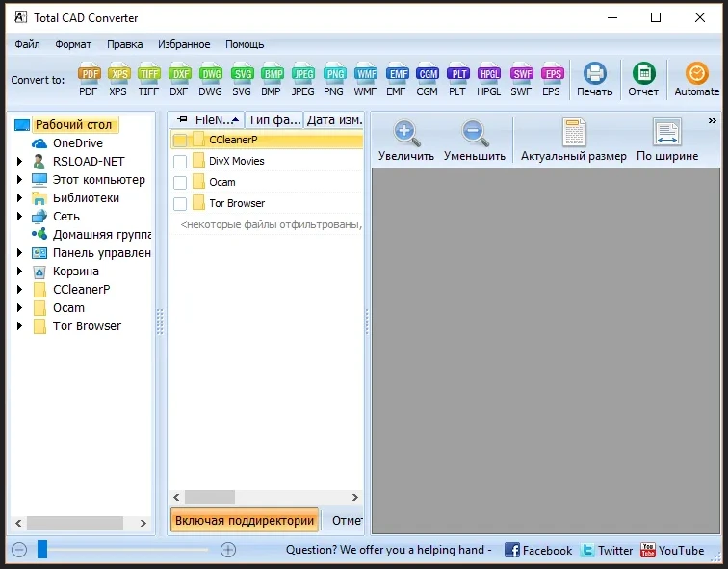
Task: Select Рабочий стол in tree
Action: point(73,125)
